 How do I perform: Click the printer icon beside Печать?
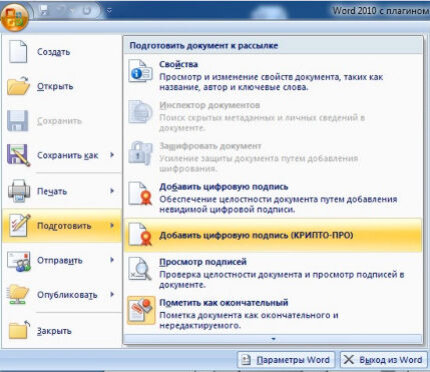point(19,191)
